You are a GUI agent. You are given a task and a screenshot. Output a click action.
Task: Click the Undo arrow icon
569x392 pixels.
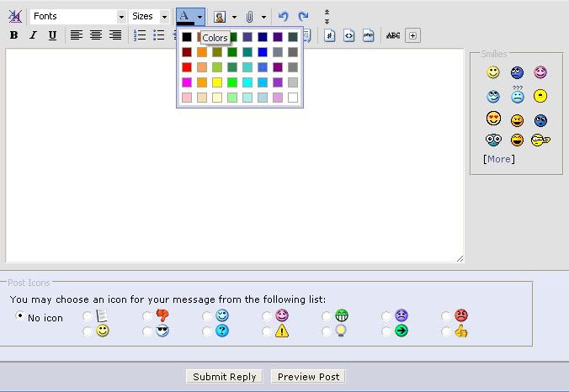coord(284,16)
